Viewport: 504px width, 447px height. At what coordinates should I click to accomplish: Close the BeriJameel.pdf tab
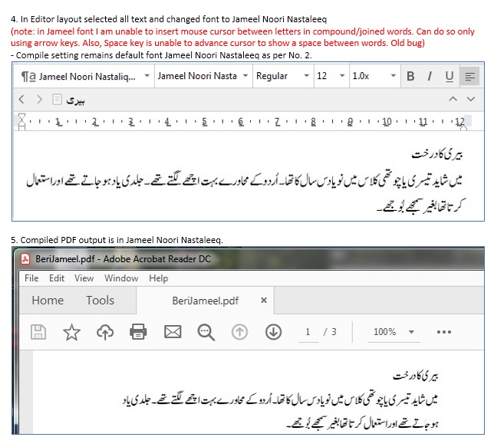(x=264, y=300)
